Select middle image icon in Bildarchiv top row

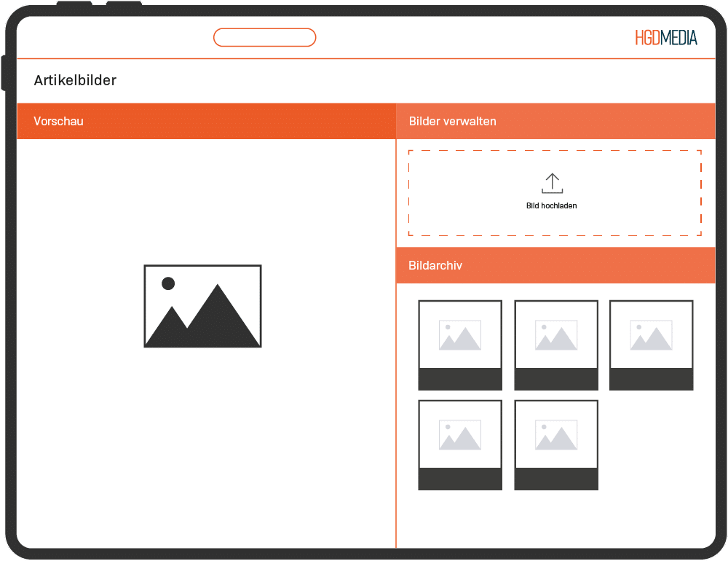[x=555, y=335]
